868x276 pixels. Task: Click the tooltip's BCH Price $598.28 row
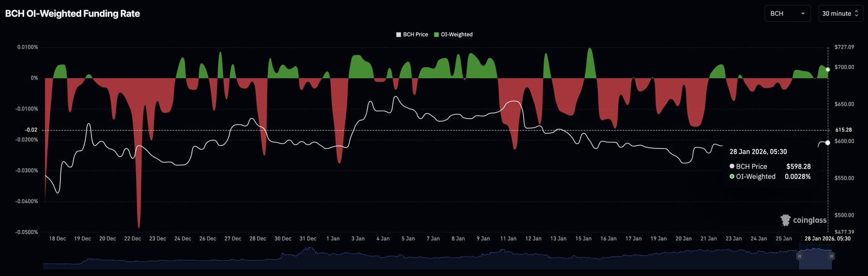pyautogui.click(x=771, y=167)
